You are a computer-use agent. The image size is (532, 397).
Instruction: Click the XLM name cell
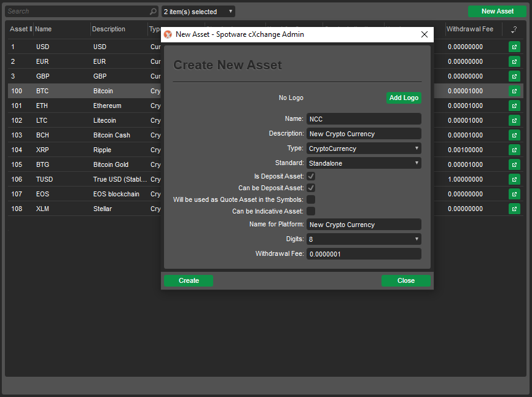pos(42,209)
